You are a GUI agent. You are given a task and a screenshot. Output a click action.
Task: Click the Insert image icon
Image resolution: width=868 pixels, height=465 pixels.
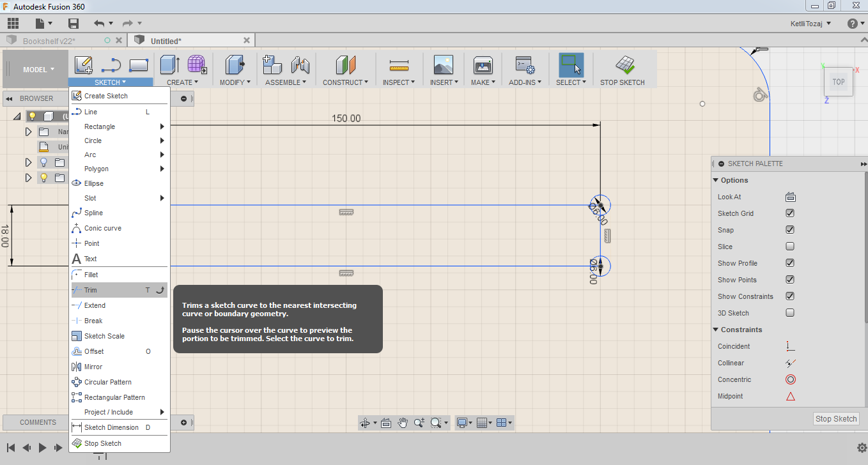click(x=444, y=65)
